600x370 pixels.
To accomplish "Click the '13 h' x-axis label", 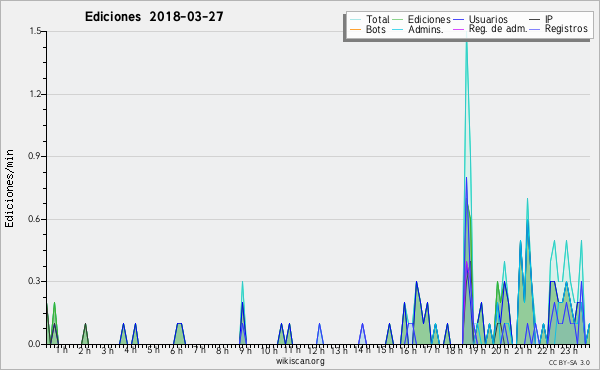I will (x=339, y=350).
